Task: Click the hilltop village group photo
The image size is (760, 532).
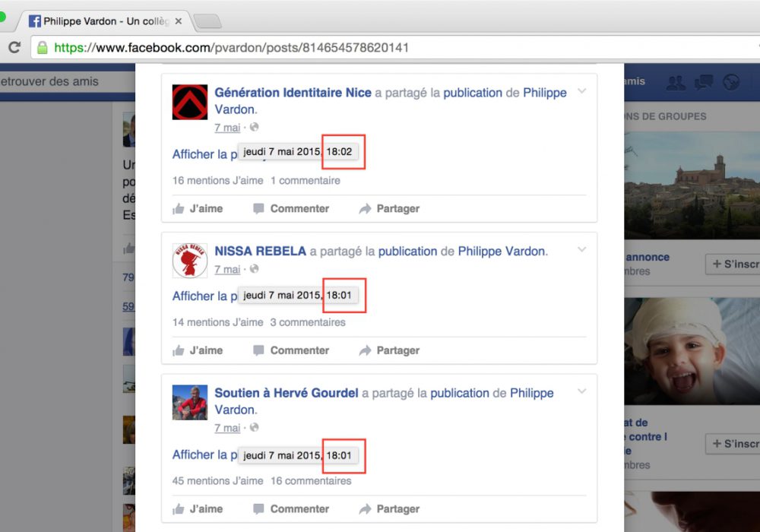Action: [x=692, y=185]
